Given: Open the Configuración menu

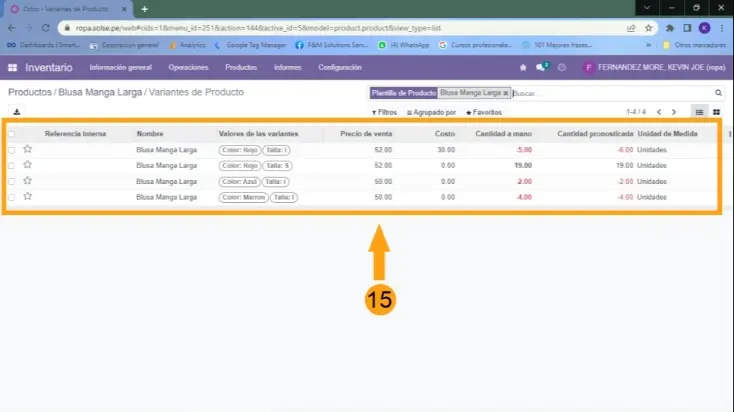Looking at the screenshot, I should [339, 67].
